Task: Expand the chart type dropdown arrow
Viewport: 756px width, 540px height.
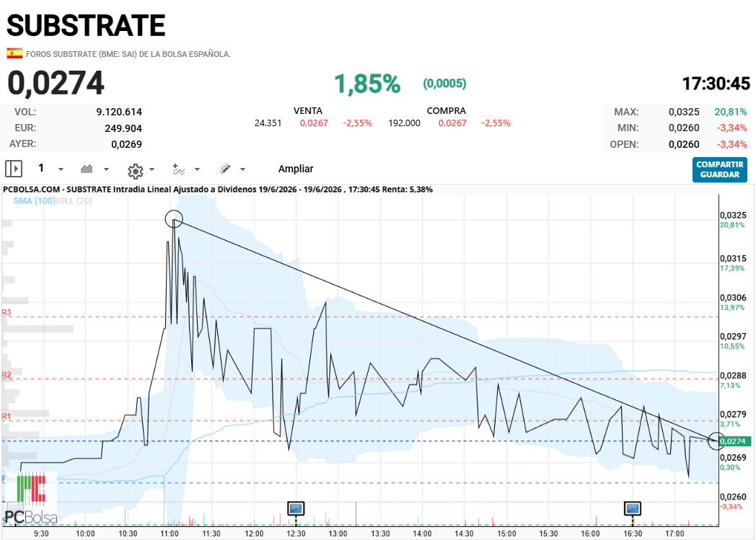Action: click(107, 169)
